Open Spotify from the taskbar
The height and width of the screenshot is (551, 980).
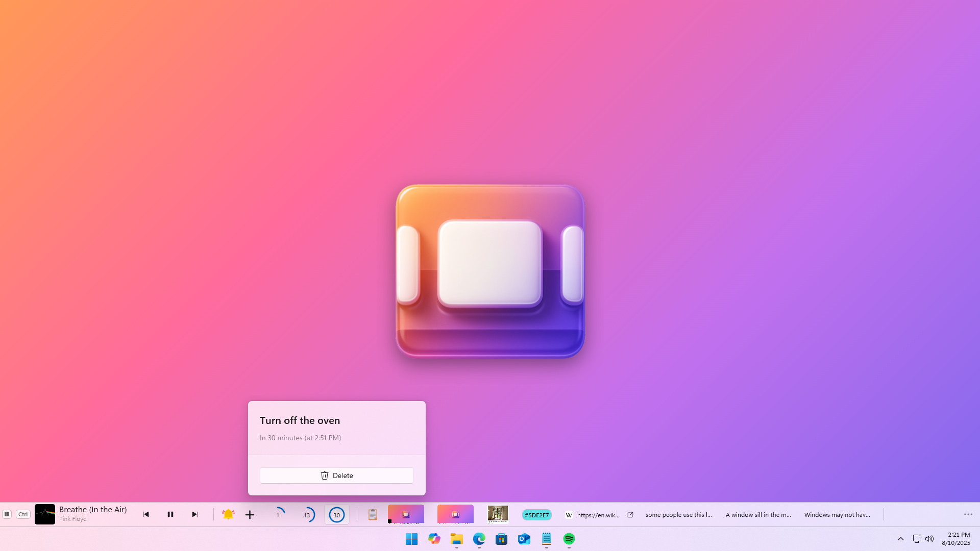[x=569, y=539]
